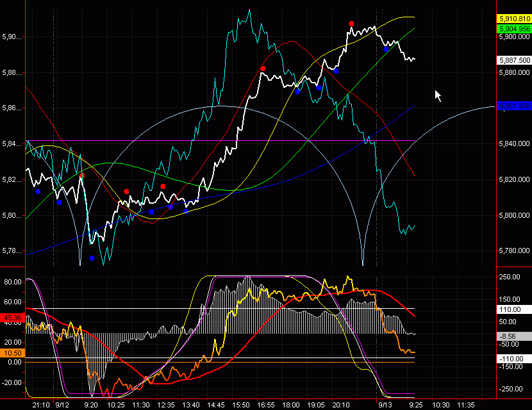This screenshot has width=532, height=410.
Task: Click the blue 5,861.930 price label
Action: click(x=513, y=106)
